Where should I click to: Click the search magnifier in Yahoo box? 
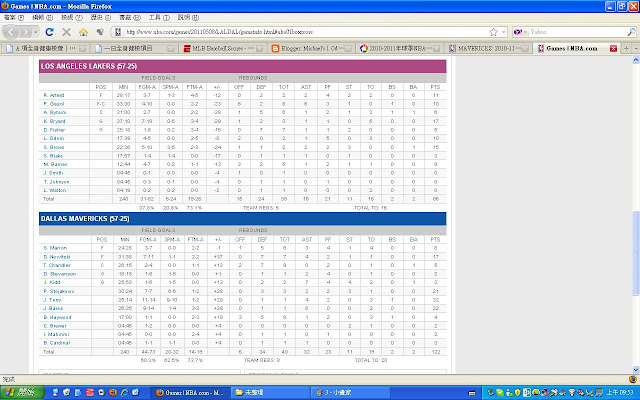631,32
